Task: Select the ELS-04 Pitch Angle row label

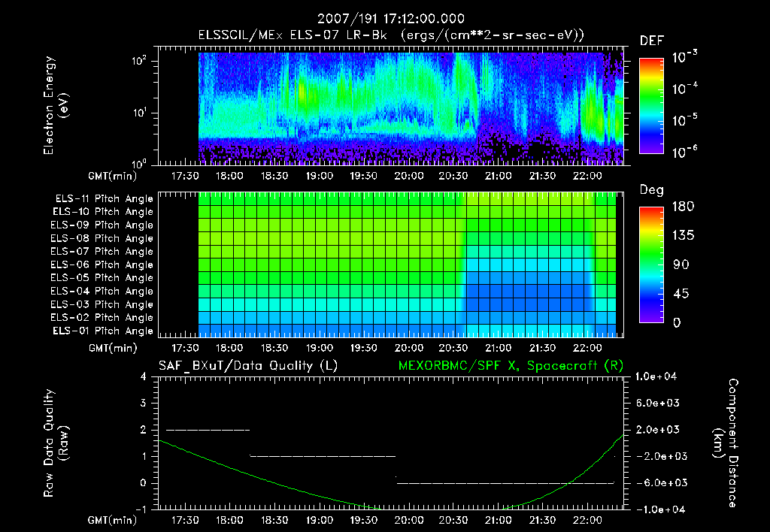Action: tap(102, 291)
